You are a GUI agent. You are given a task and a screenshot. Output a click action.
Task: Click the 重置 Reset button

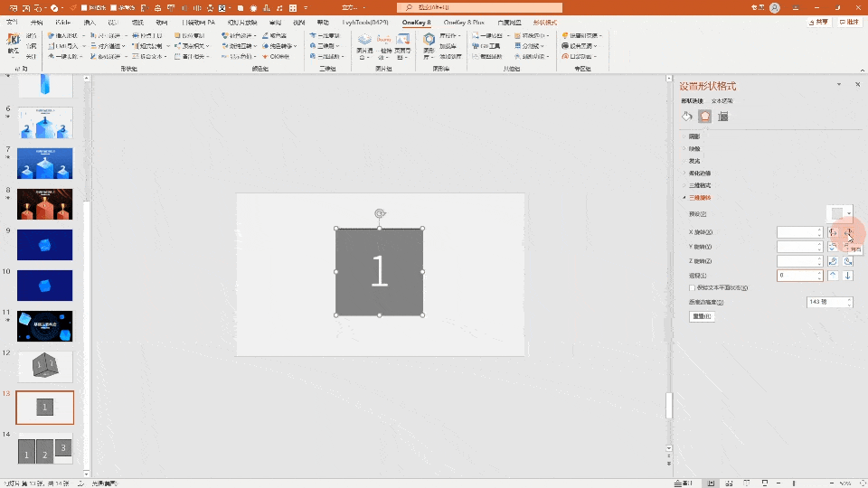click(702, 316)
